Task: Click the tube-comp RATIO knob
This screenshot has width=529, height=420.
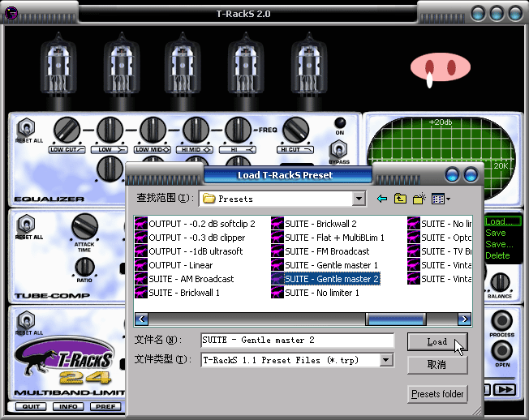Action: click(84, 267)
